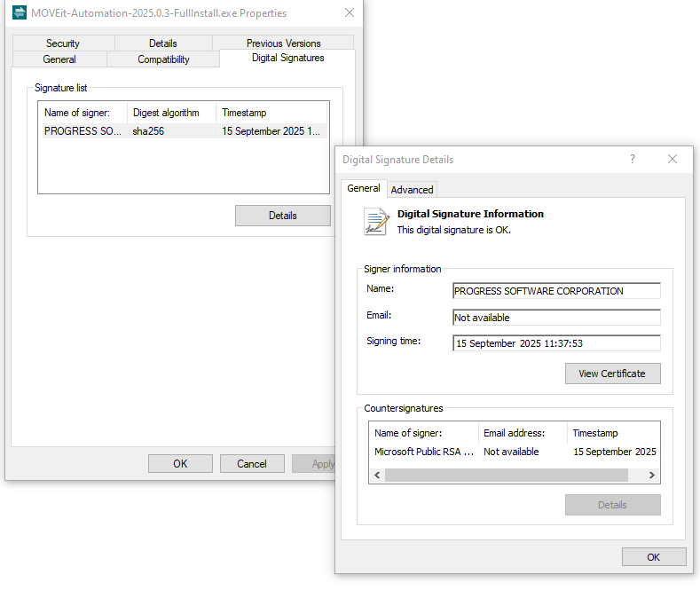This screenshot has width=700, height=590.
Task: Click Not available in countersignature row
Action: (511, 452)
